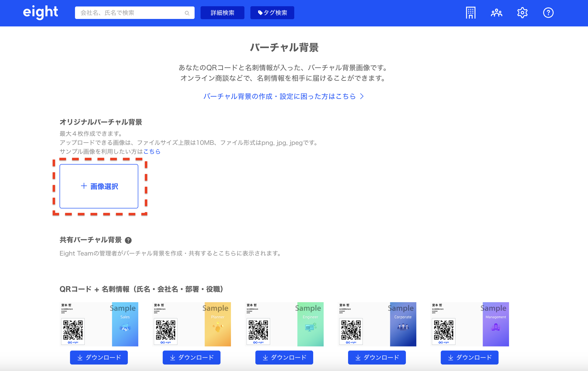Image resolution: width=588 pixels, height=371 pixels.
Task: Open バーチャル背景の作成・設定 help link
Action: pyautogui.click(x=279, y=96)
